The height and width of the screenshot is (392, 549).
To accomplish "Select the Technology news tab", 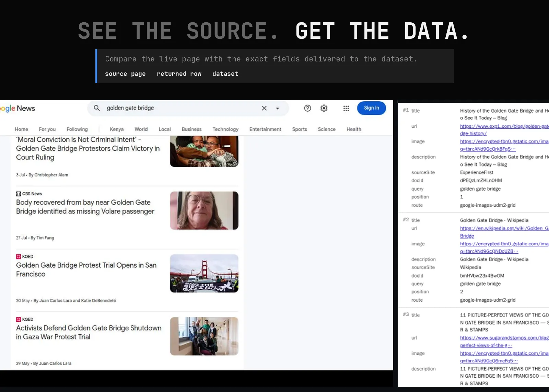I will (225, 129).
